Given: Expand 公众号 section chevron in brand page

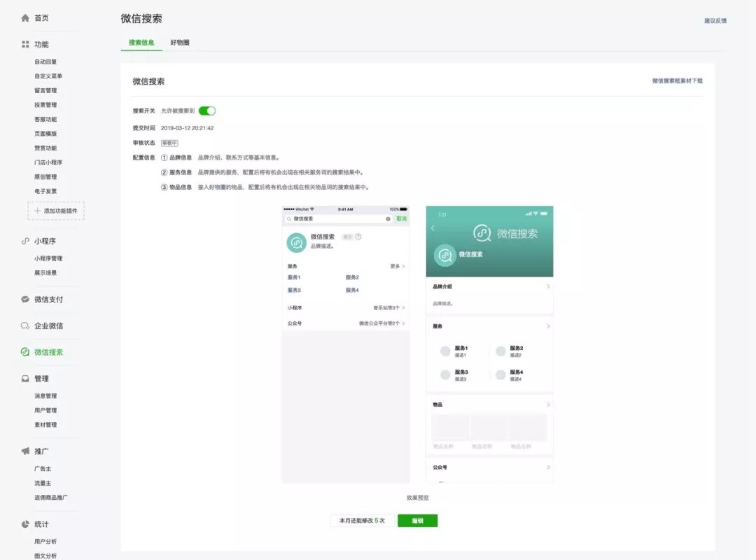Looking at the screenshot, I should [x=548, y=467].
